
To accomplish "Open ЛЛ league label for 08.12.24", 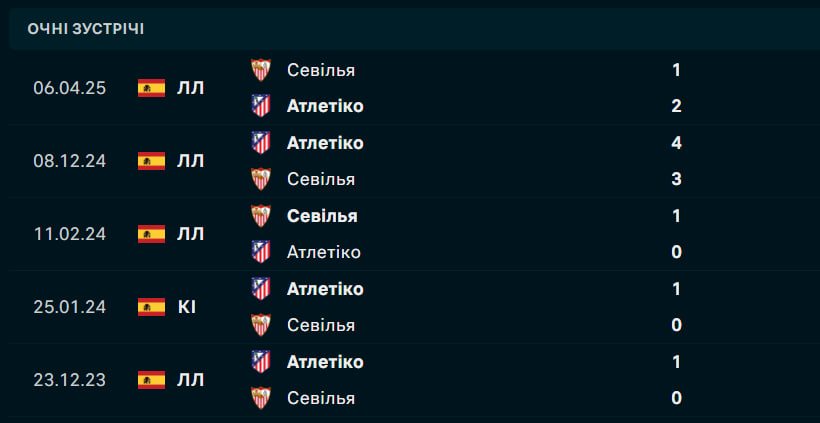I will point(190,161).
